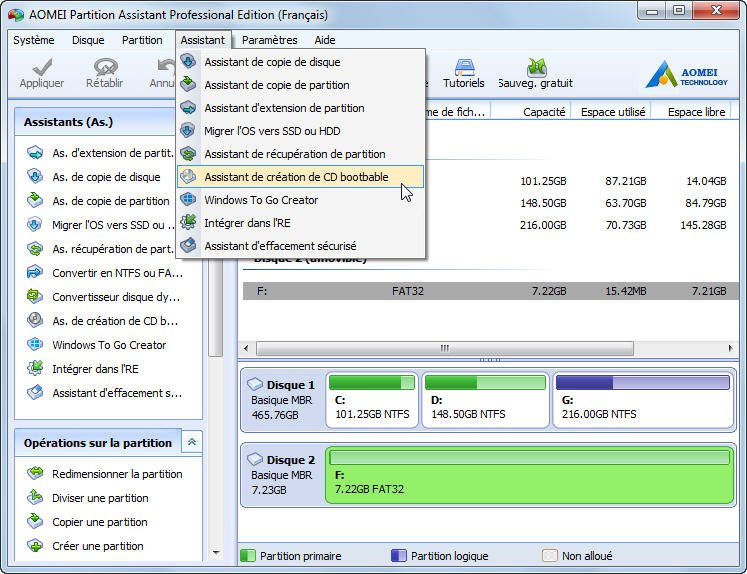This screenshot has width=747, height=574.
Task: Open the Disque menu
Action: (88, 40)
